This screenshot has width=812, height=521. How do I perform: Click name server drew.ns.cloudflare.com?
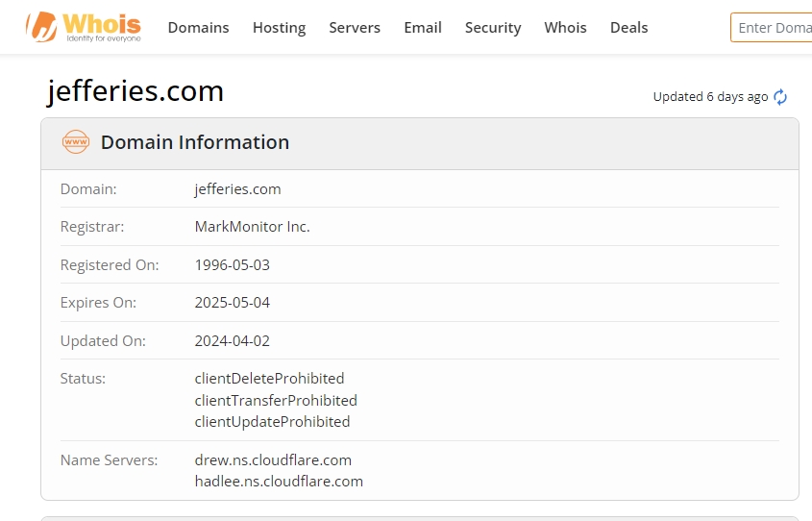coord(273,460)
